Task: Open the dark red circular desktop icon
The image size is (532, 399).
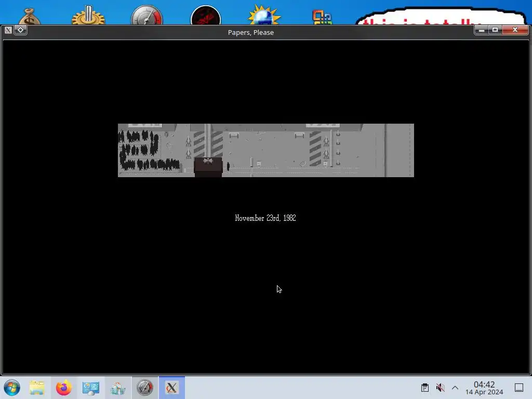Action: [x=206, y=16]
